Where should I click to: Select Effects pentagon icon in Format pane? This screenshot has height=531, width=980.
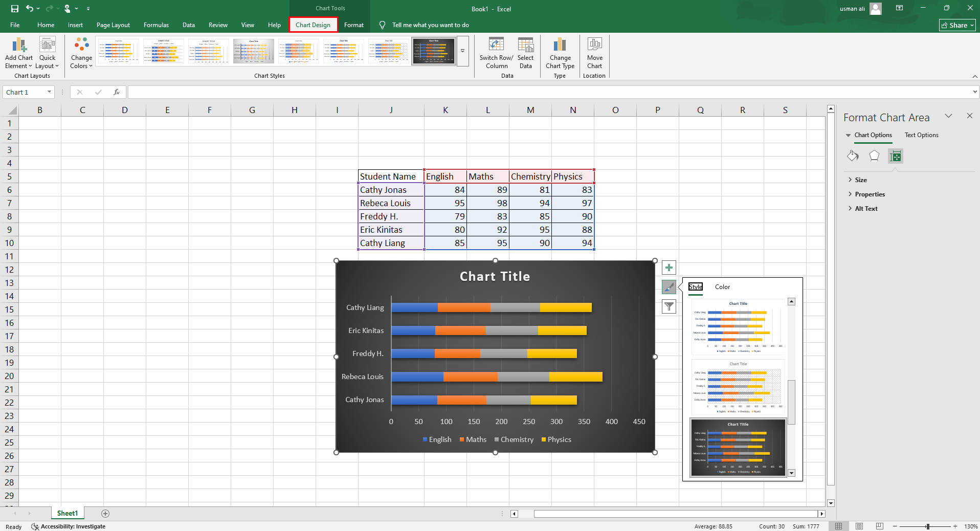tap(874, 156)
